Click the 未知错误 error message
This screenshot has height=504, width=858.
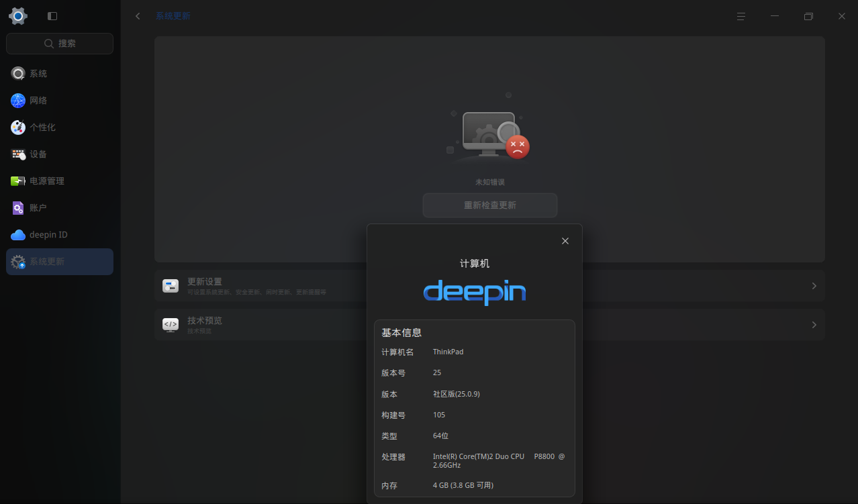point(490,183)
